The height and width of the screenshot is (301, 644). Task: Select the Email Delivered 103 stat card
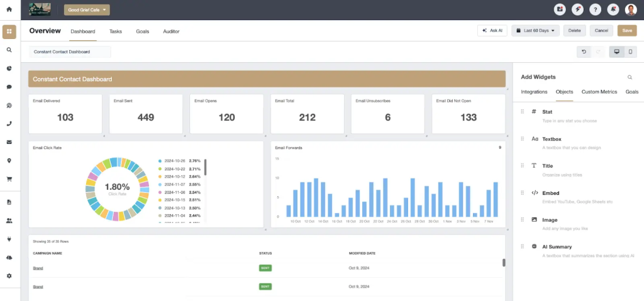[65, 114]
